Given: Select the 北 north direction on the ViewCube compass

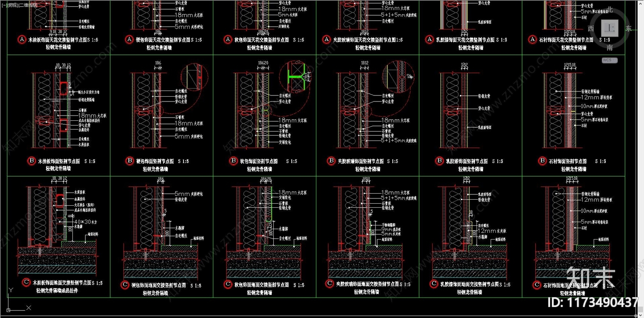Looking at the screenshot, I should [610, 10].
